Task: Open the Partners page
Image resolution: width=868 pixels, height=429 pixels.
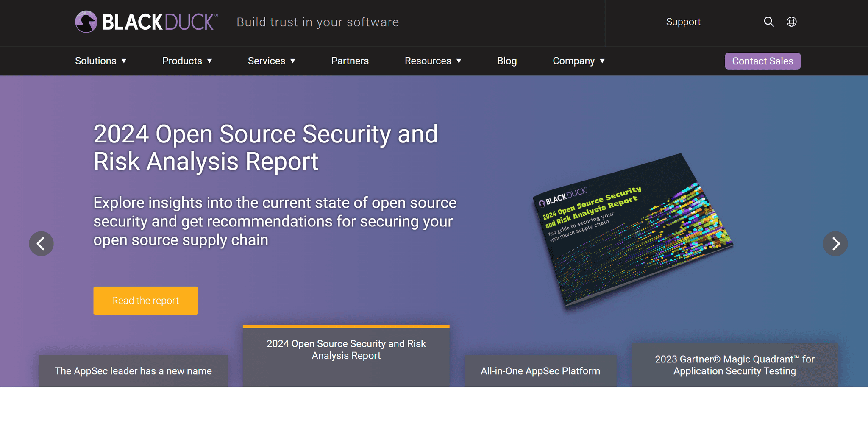Action: click(350, 61)
